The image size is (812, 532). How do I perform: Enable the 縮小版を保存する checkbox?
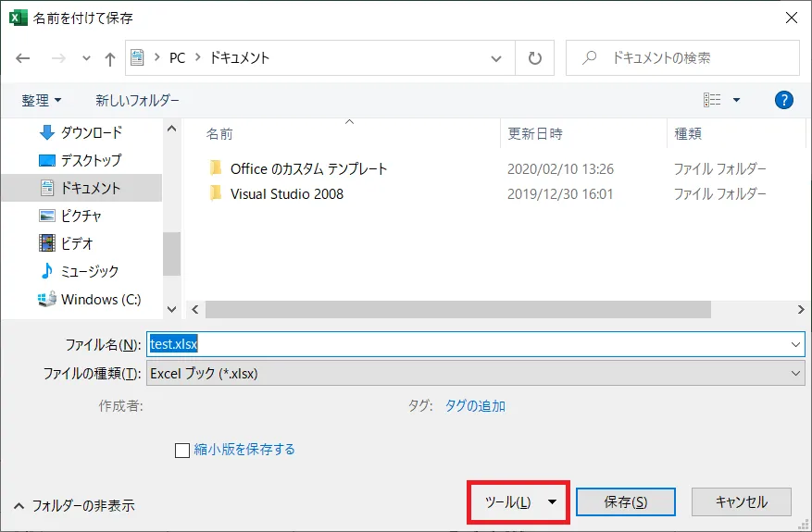click(x=182, y=451)
